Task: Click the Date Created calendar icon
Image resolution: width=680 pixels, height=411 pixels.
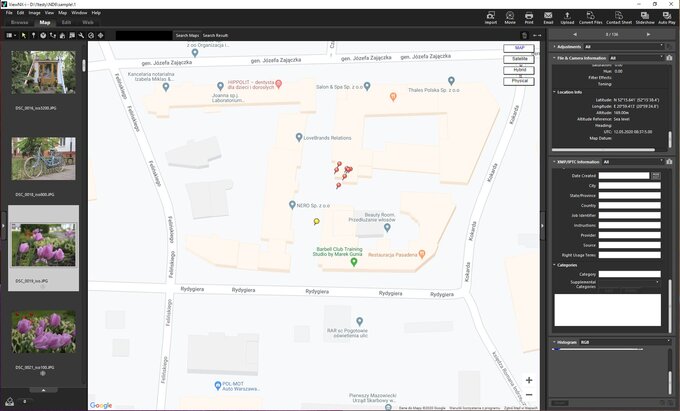Action: click(656, 176)
